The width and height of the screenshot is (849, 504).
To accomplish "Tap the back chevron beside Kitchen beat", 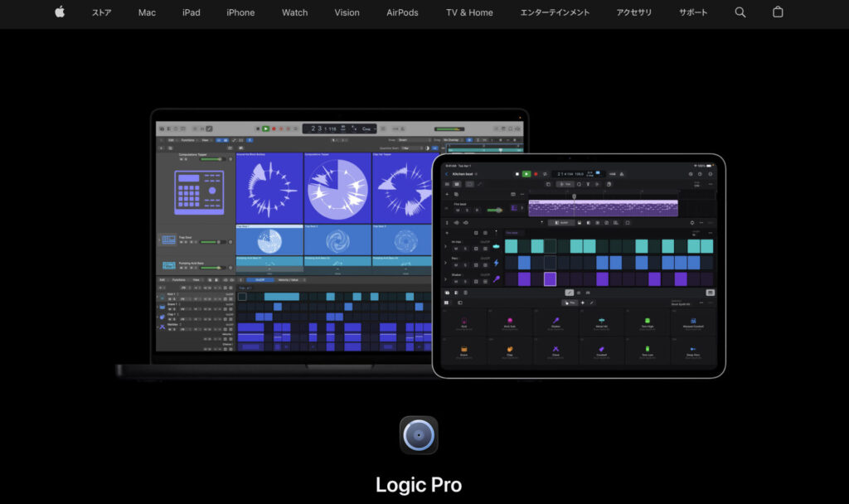I will [447, 174].
